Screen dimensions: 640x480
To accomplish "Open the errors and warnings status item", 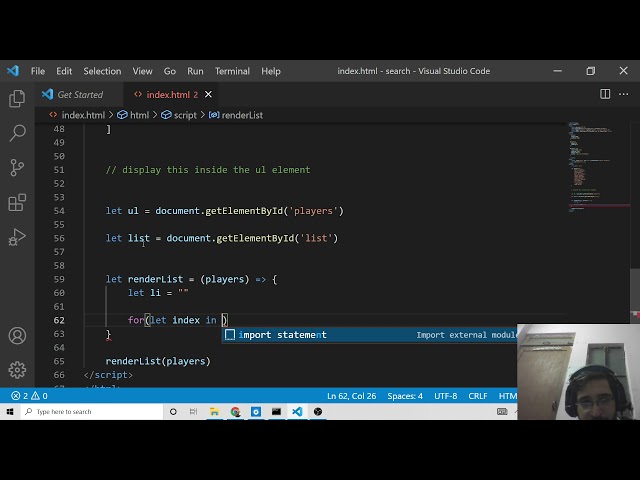I will tap(29, 396).
